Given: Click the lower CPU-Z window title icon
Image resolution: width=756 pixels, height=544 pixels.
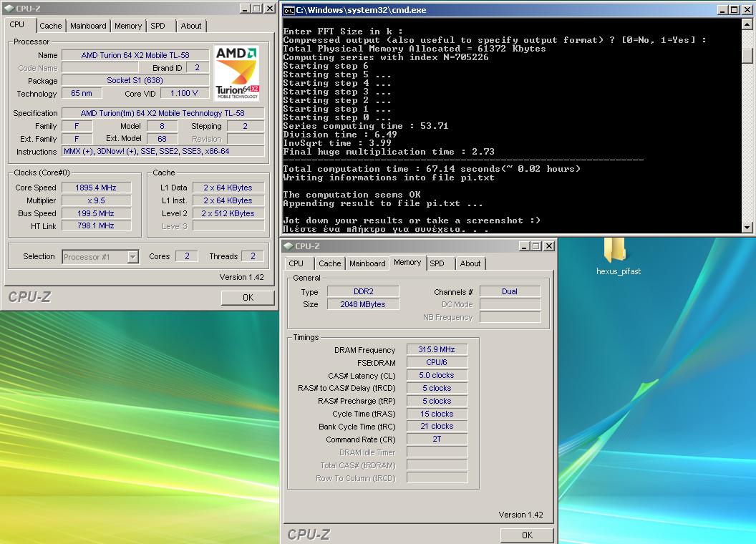Looking at the screenshot, I should pyautogui.click(x=289, y=246).
